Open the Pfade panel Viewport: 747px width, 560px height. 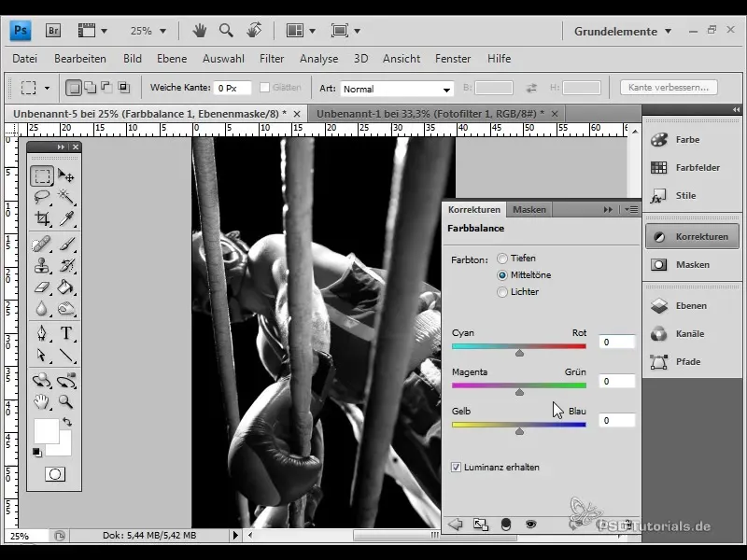pos(690,362)
